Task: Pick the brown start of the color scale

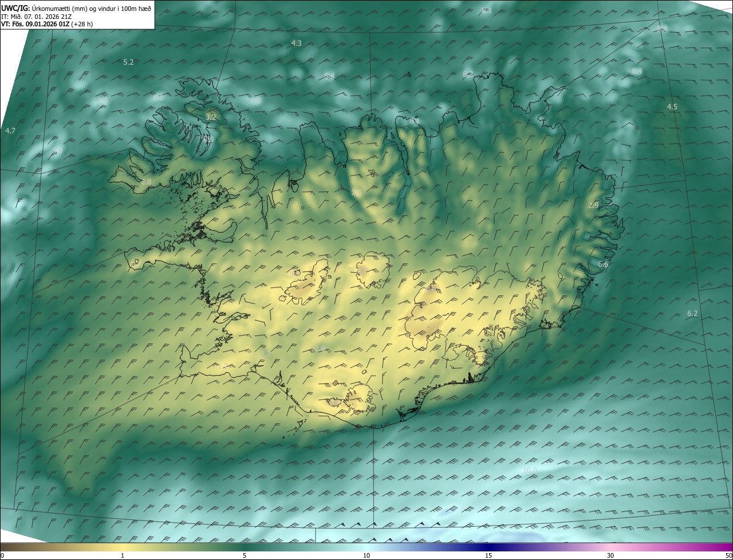Action: click(11, 547)
